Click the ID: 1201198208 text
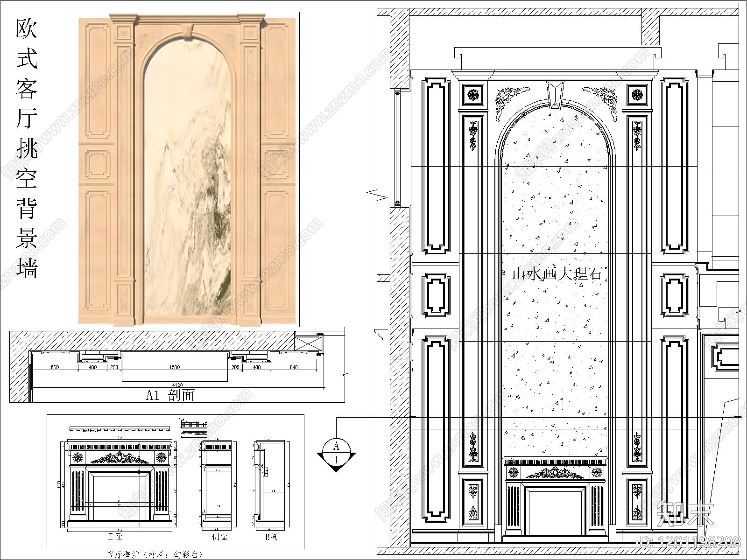This screenshot has width=747, height=560. click(x=688, y=541)
